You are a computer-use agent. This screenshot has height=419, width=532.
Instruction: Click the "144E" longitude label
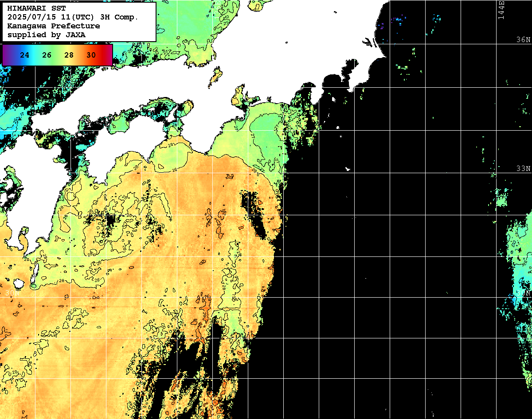pyautogui.click(x=501, y=10)
